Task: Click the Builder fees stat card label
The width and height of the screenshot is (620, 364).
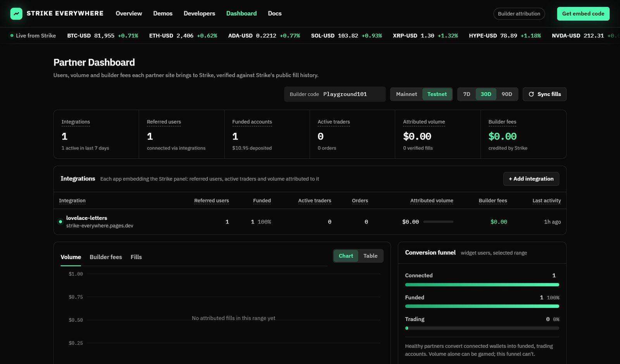Action: click(x=502, y=122)
